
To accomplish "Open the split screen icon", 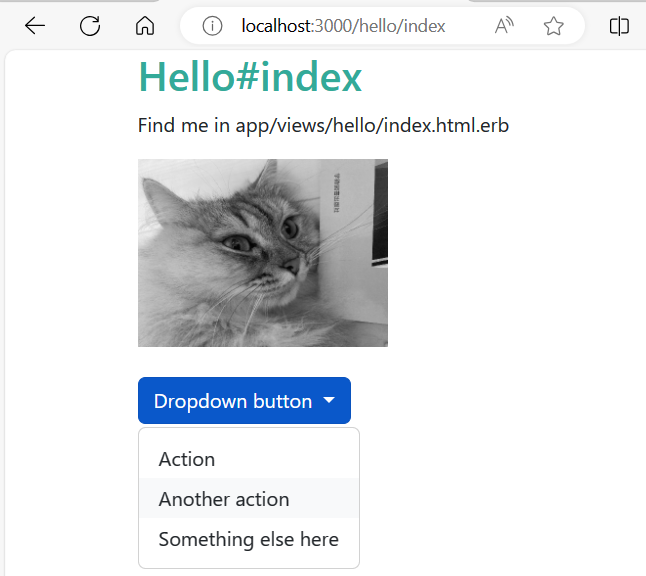I will pos(619,26).
